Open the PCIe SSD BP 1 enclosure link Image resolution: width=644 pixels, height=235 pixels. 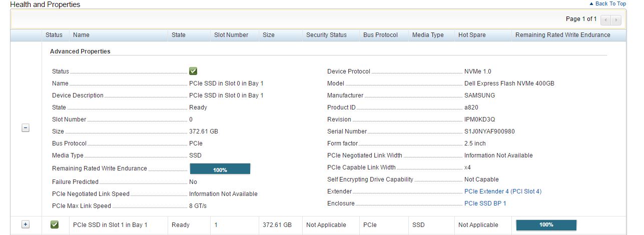pyautogui.click(x=485, y=203)
